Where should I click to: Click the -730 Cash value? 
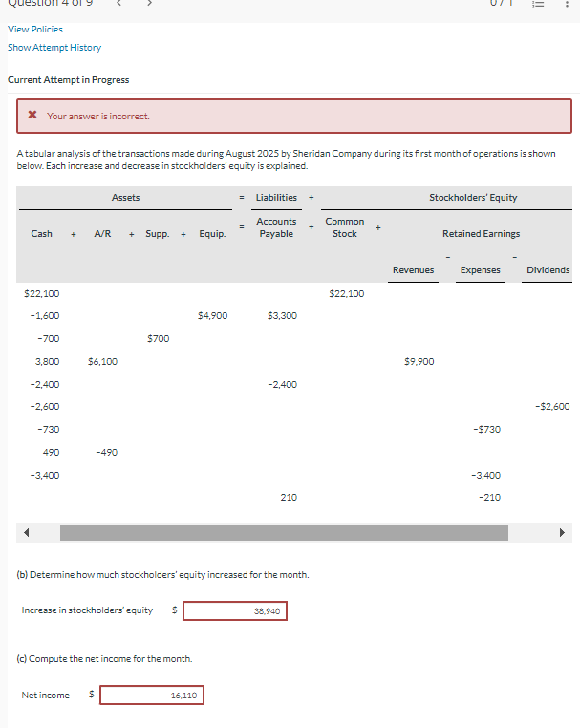coord(49,430)
